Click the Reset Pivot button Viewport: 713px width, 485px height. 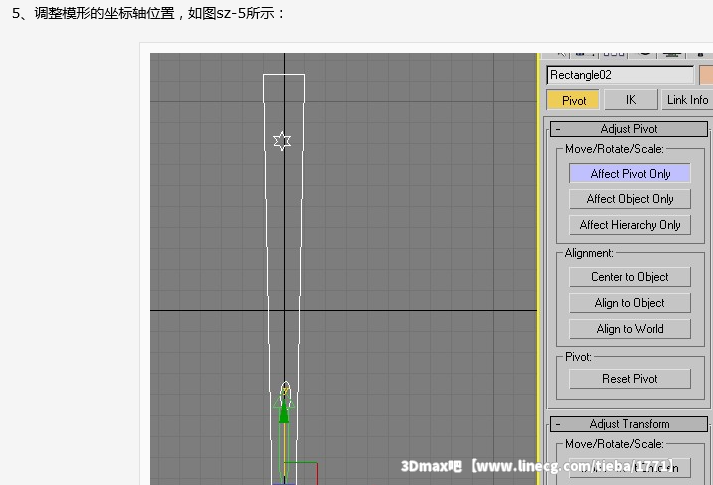[x=630, y=379]
